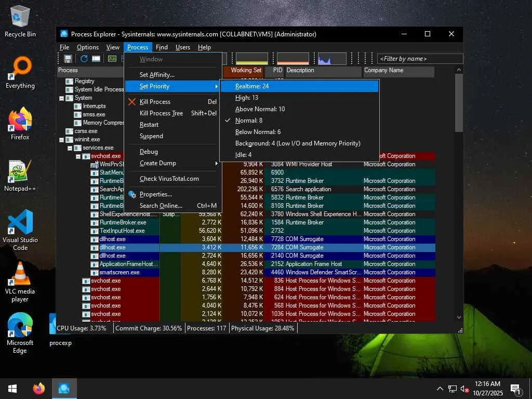Expand the Create Dump submenu
The height and width of the screenshot is (399, 532).
tap(173, 163)
